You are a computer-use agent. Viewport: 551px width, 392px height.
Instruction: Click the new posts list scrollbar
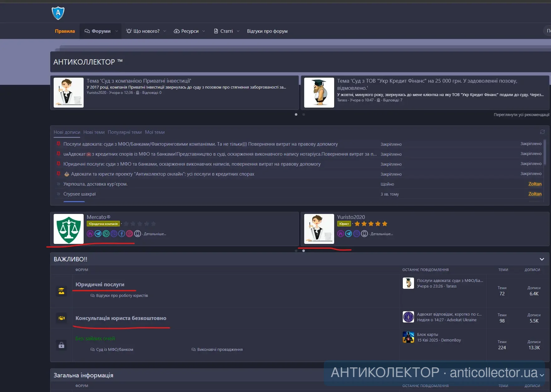(x=545, y=152)
